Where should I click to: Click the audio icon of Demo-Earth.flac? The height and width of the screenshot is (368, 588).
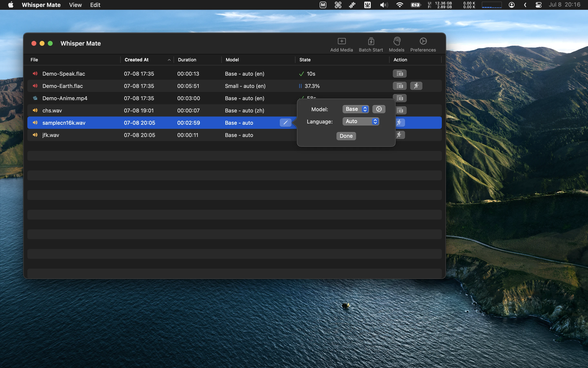(x=35, y=86)
